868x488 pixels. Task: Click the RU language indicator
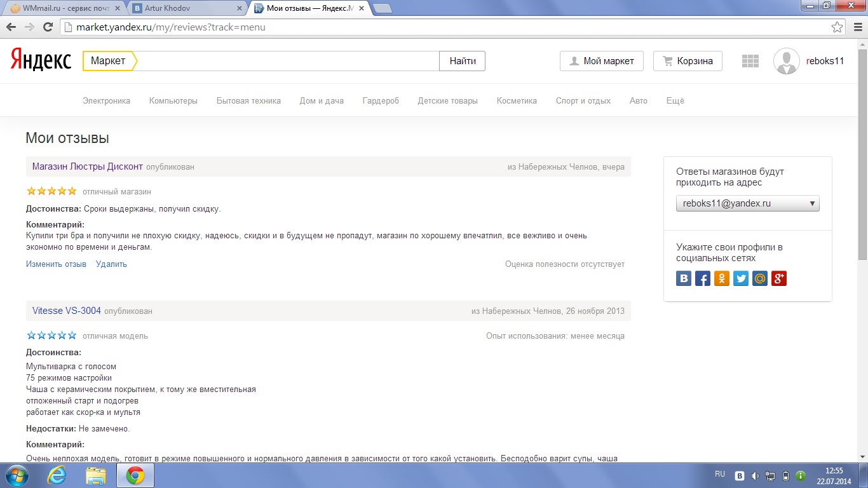(x=720, y=474)
